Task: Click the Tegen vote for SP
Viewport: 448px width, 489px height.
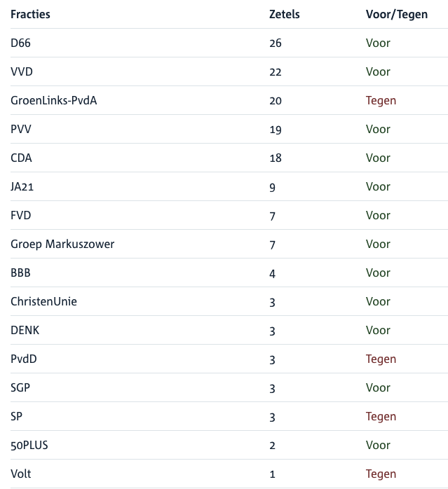Action: (x=381, y=416)
